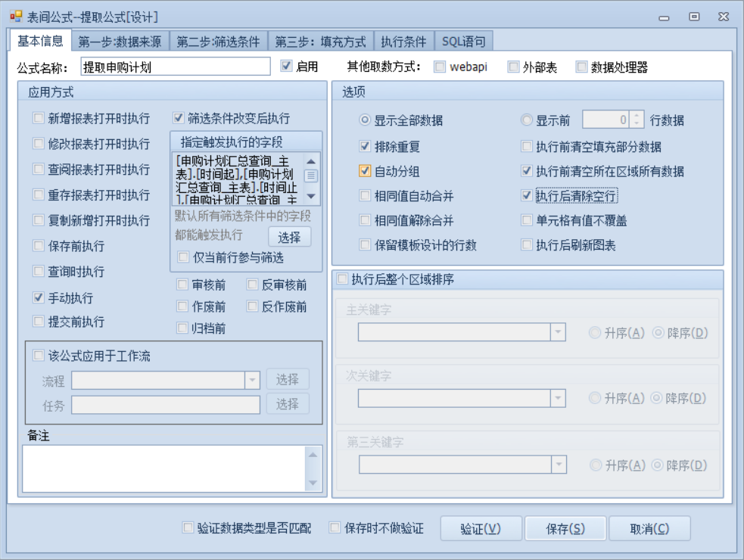Toggle the 排除重复 option
744x560 pixels.
tap(365, 146)
